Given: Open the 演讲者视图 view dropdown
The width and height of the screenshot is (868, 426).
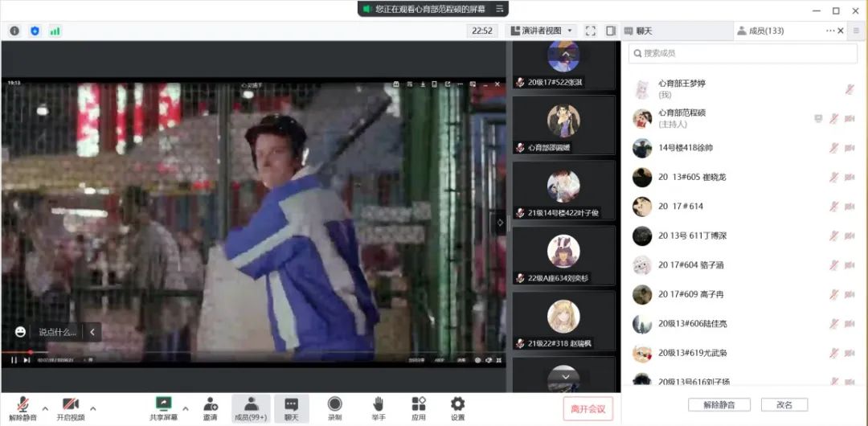Looking at the screenshot, I should (x=542, y=31).
